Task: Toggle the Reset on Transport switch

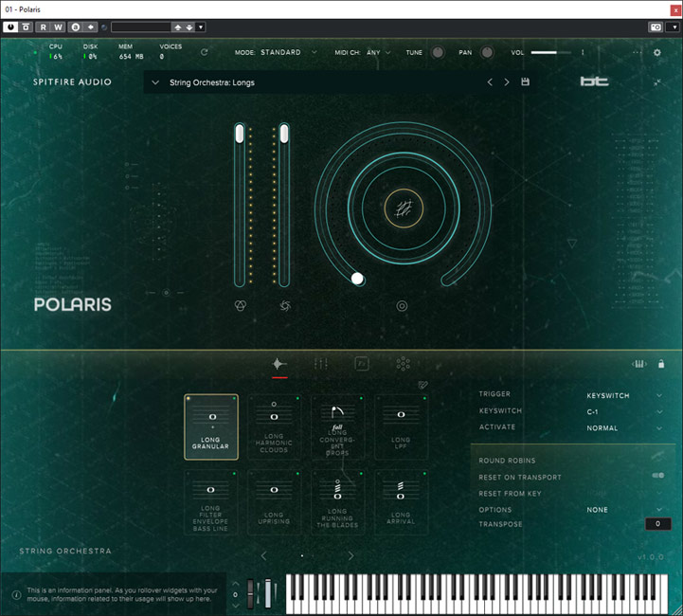Action: pos(657,476)
